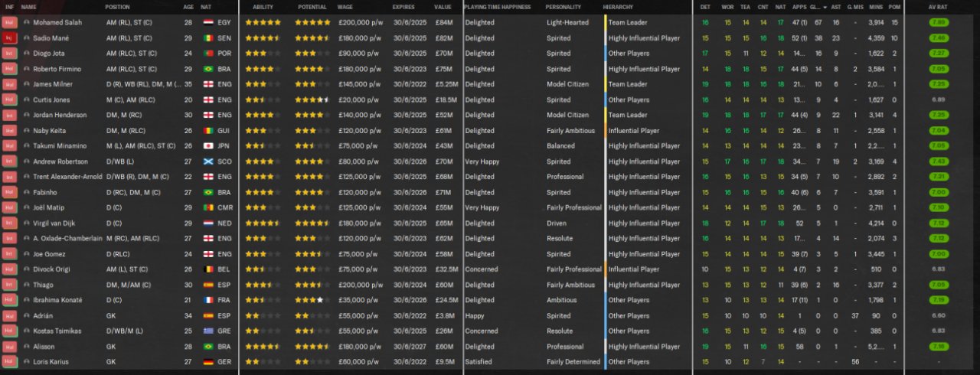Sort by the INF column header

tap(9, 7)
